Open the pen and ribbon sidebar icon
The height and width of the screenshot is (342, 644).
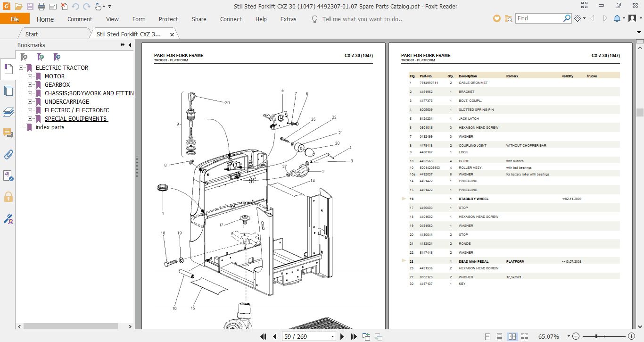[x=8, y=218]
